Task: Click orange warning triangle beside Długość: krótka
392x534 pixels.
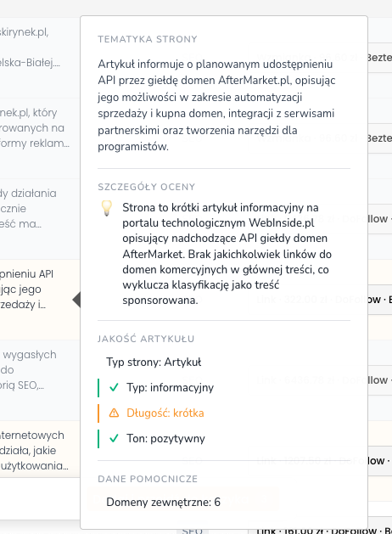Action: click(114, 413)
